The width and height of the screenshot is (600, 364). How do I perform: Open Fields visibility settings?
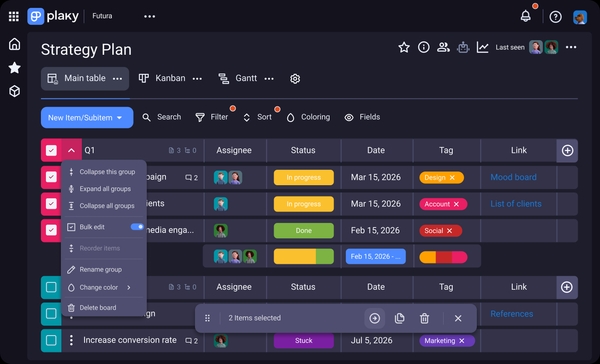coord(362,117)
